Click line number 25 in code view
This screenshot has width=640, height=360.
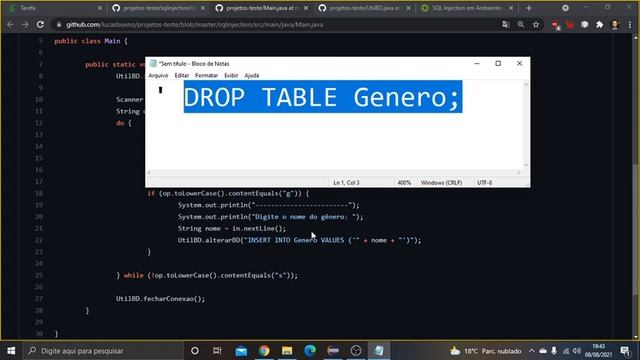pyautogui.click(x=39, y=276)
